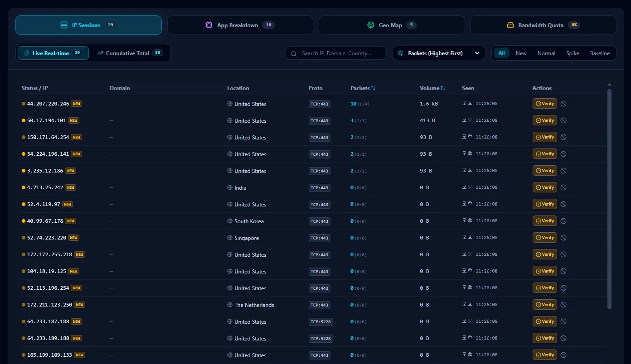631x364 pixels.
Task: Filter sessions by Baseline status
Action: click(600, 53)
